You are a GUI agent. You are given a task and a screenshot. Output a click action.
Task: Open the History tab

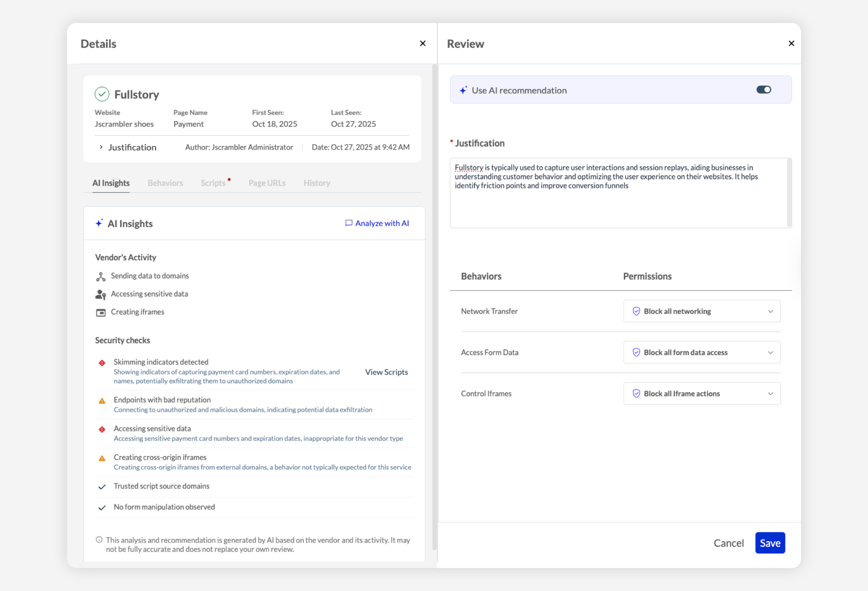coord(316,183)
